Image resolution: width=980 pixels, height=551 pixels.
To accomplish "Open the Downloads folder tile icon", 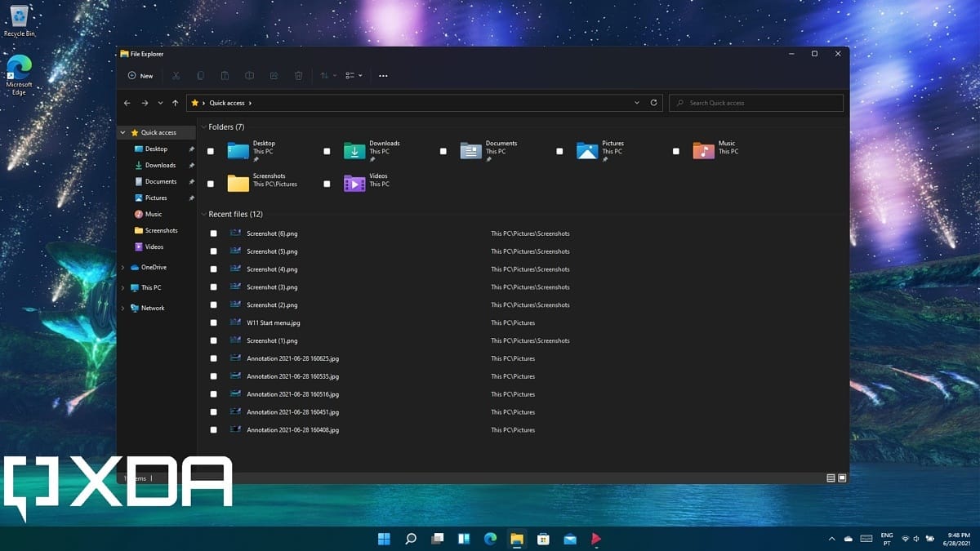I will click(x=354, y=151).
